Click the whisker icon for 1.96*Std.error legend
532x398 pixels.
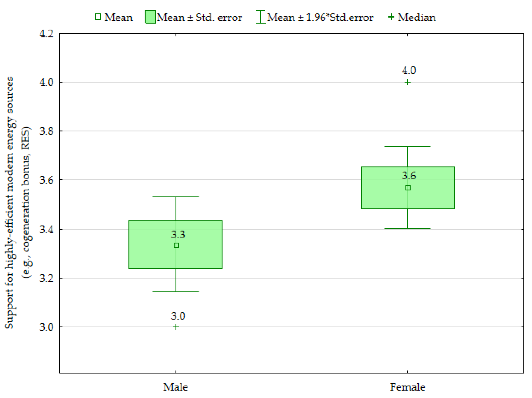[x=260, y=17]
